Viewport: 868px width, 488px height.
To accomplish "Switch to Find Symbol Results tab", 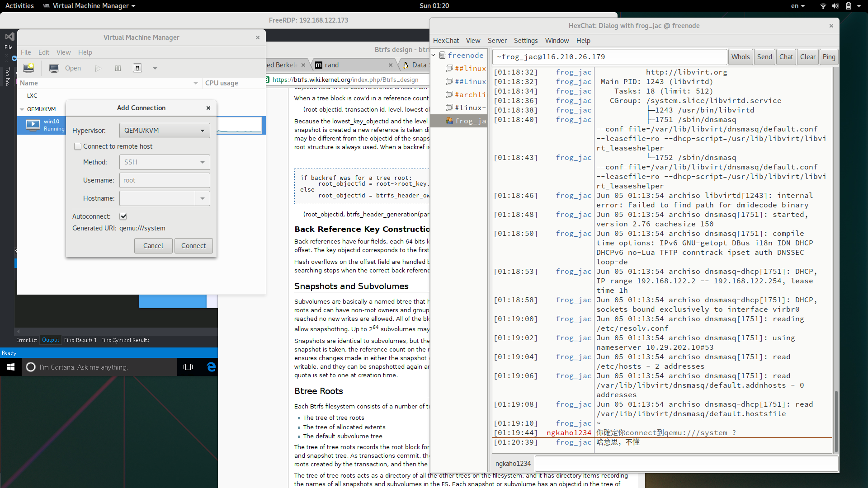I will 125,340.
